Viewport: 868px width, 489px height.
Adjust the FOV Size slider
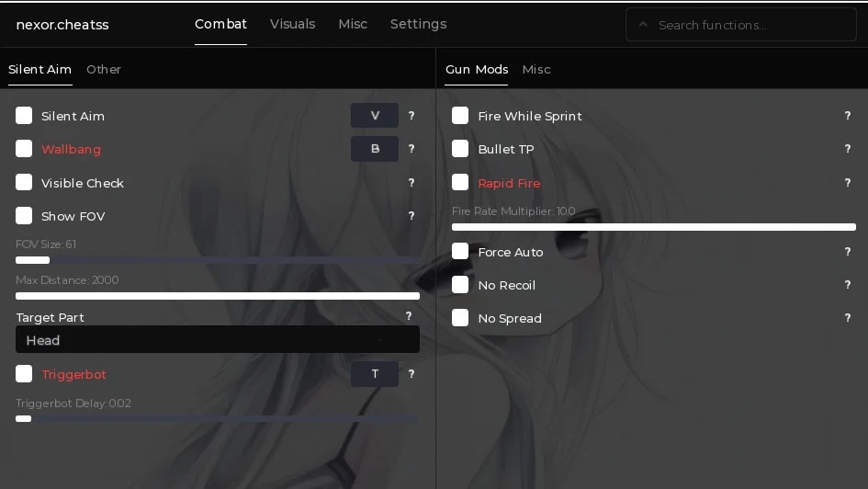218,260
